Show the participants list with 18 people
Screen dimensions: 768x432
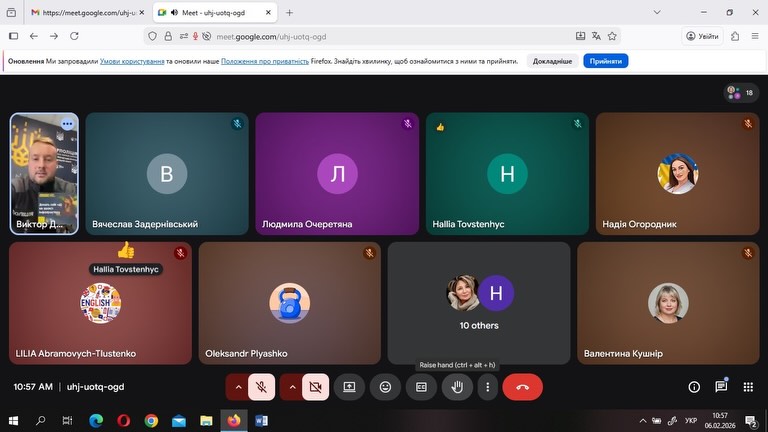point(740,92)
